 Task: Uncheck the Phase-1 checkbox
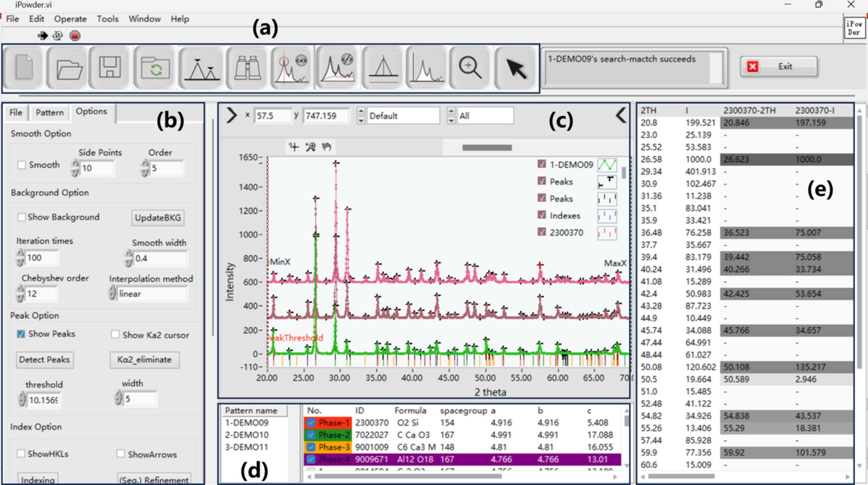coord(311,423)
